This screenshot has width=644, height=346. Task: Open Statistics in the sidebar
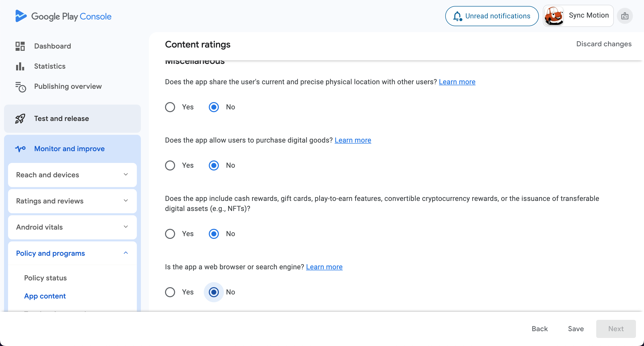[x=50, y=66]
